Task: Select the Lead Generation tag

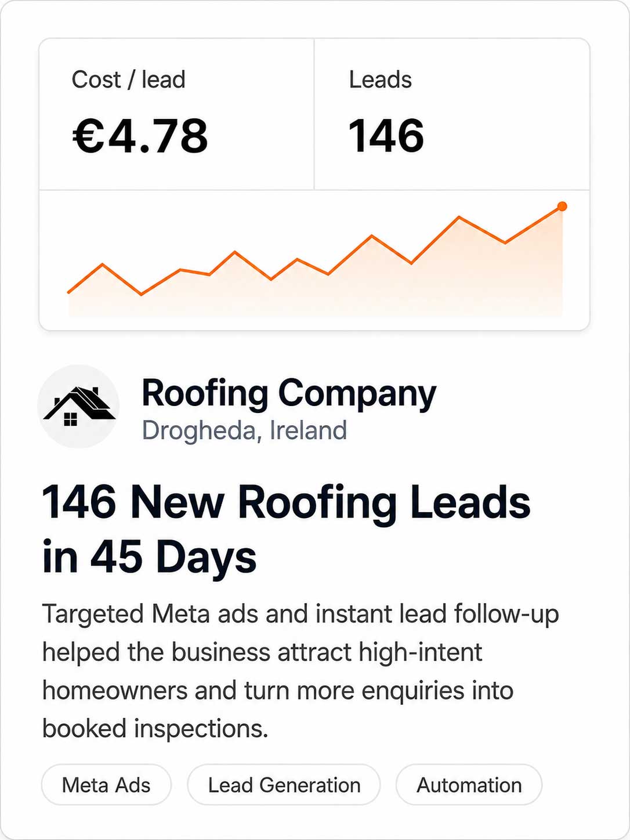Action: point(284,785)
